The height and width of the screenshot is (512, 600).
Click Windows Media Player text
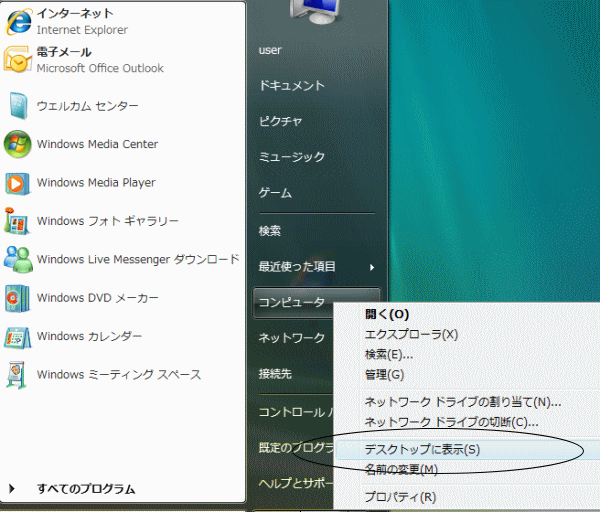pos(96,183)
